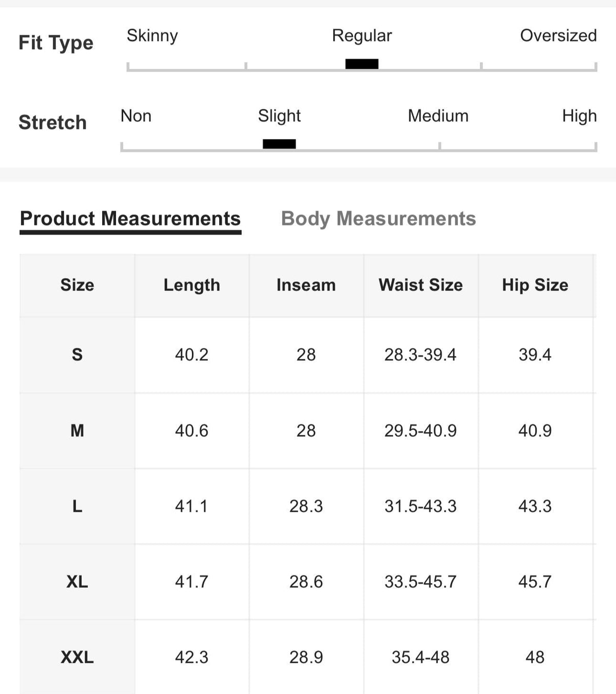Click the Stretch slider black marker
This screenshot has height=694, width=616.
click(279, 144)
